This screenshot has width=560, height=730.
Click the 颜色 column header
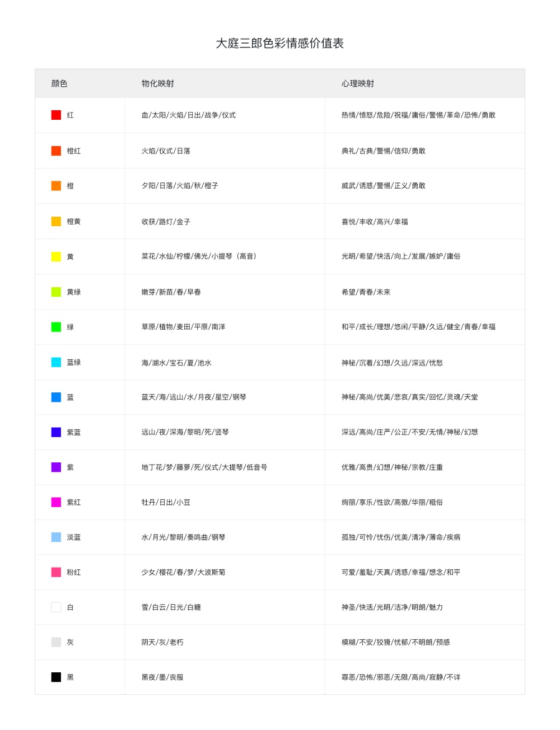click(x=59, y=83)
